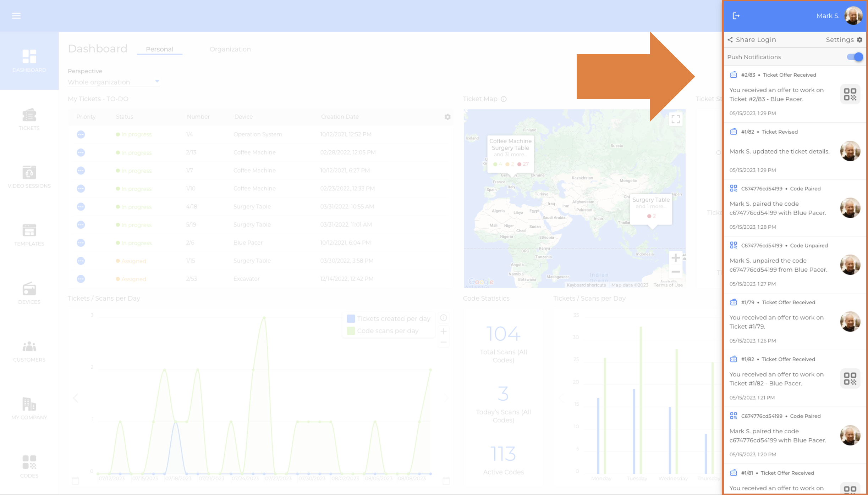Click Mark S. profile avatar in header
Viewport: 868px width, 495px height.
[853, 16]
